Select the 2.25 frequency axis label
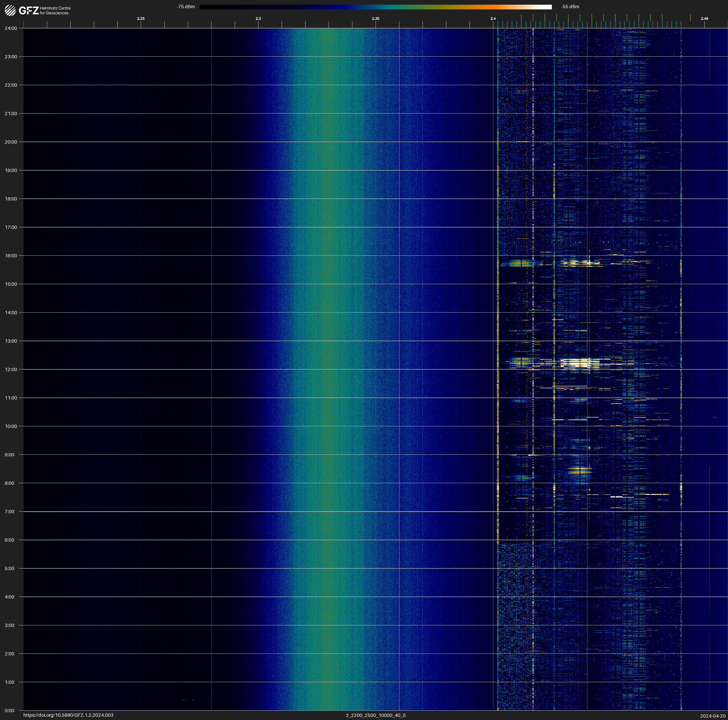The width and height of the screenshot is (728, 720). (140, 19)
